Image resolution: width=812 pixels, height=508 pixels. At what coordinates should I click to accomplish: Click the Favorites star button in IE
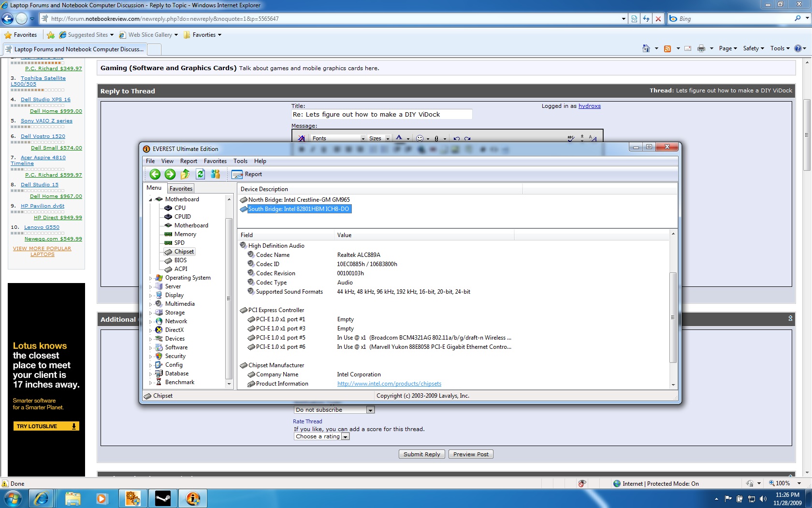pos(21,35)
